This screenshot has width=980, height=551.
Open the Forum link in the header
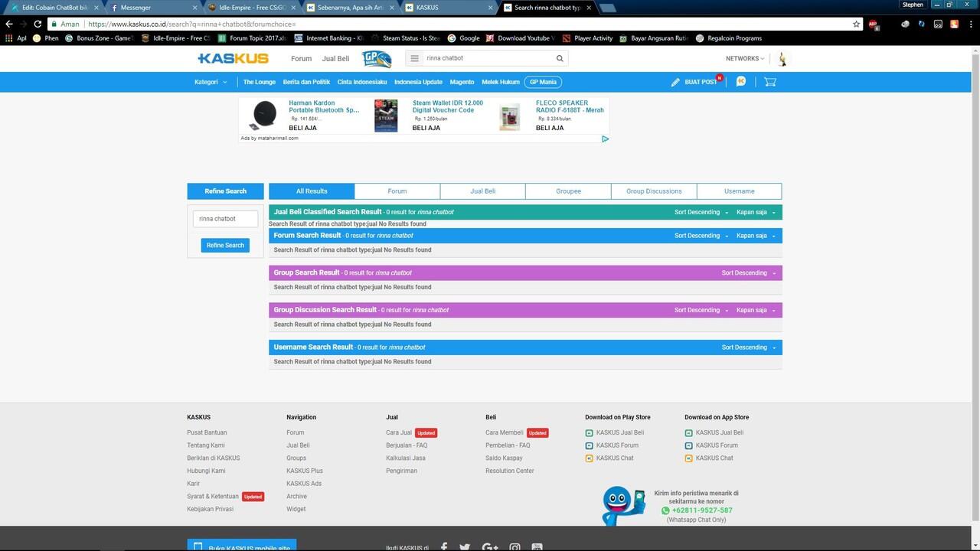click(x=302, y=59)
